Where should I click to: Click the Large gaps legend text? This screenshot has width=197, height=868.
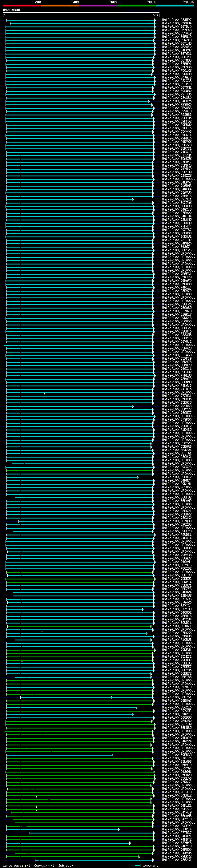point(38,865)
